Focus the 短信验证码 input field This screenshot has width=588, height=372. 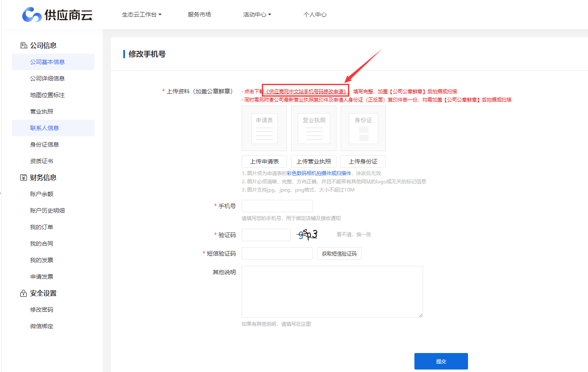pos(277,254)
